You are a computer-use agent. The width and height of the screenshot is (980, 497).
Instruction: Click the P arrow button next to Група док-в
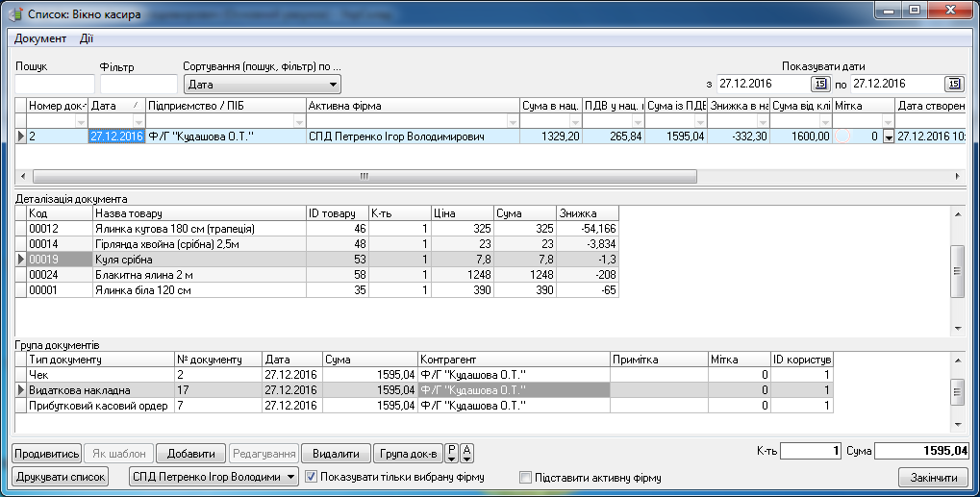452,453
